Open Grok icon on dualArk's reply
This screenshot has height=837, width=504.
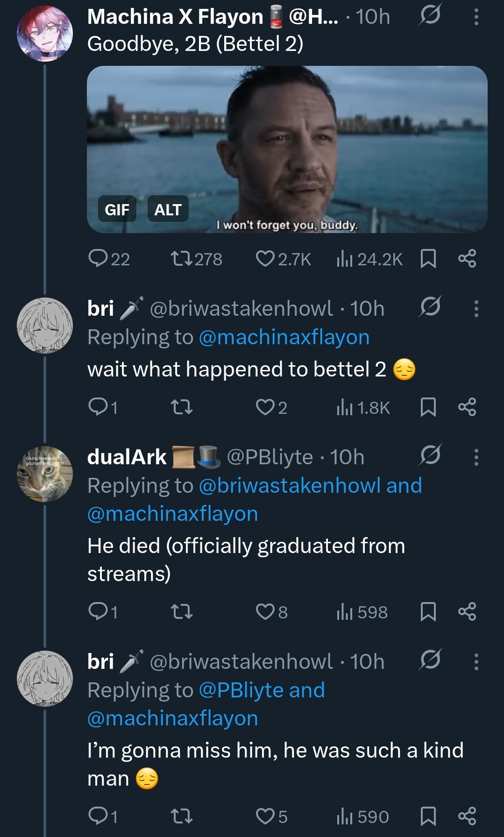tap(430, 455)
